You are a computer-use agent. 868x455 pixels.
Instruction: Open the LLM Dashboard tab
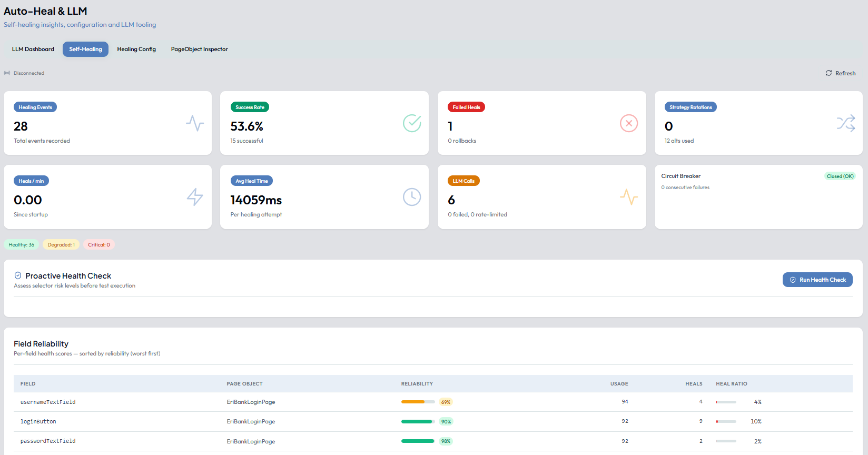click(33, 49)
